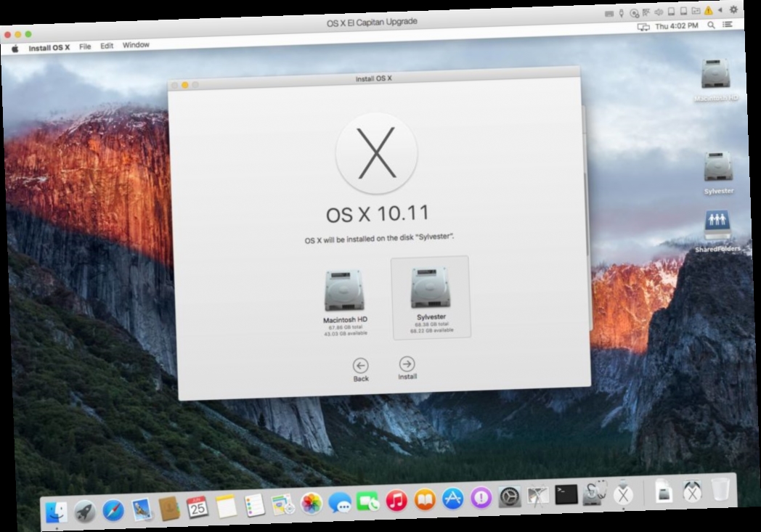Click Parallels USB status icon
Screen dimensions: 761x532
[622, 13]
